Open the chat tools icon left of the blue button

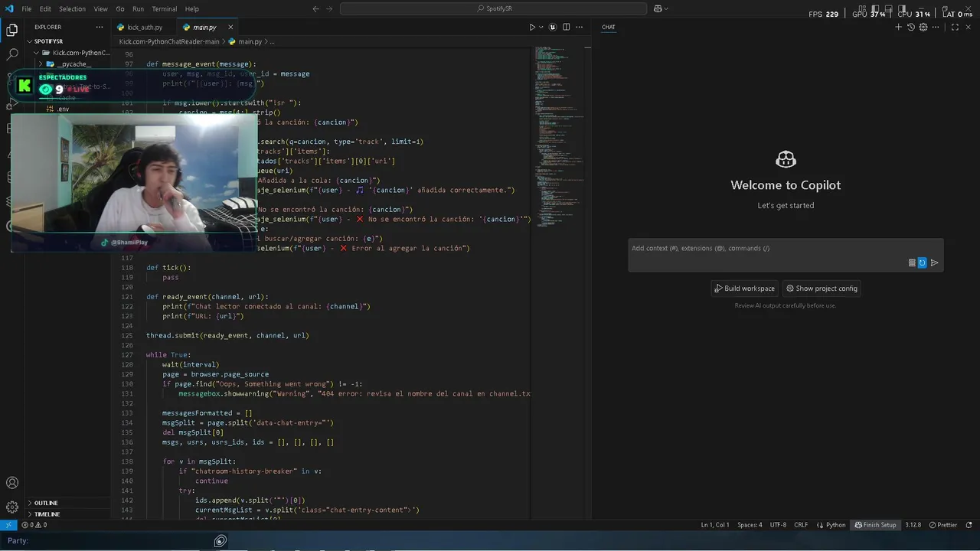(x=912, y=262)
